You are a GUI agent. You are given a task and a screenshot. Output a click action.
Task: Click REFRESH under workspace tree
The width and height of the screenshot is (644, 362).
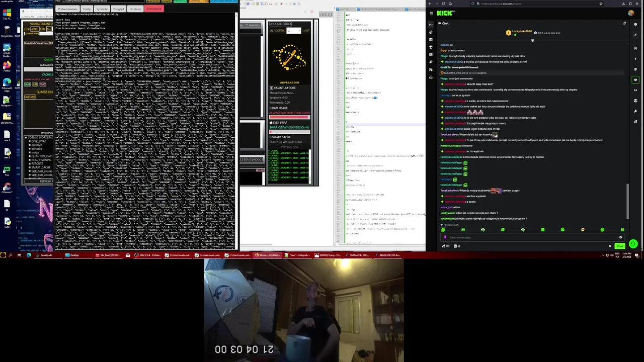(39, 181)
